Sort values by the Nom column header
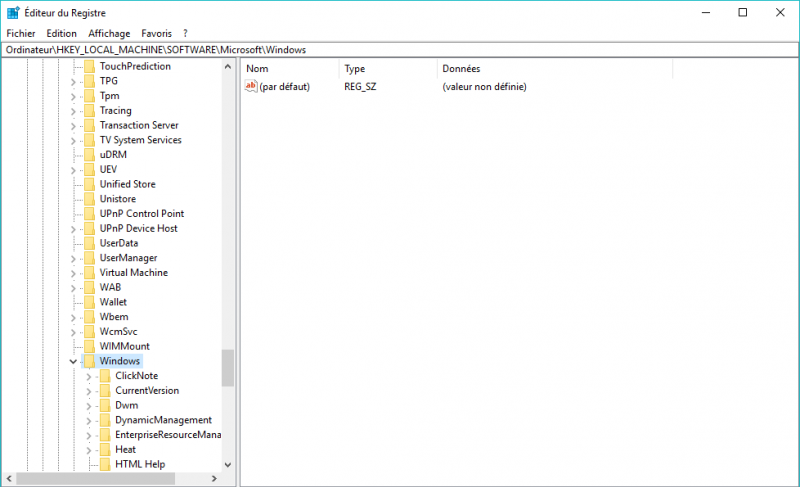Viewport: 800px width, 487px height. click(x=290, y=69)
